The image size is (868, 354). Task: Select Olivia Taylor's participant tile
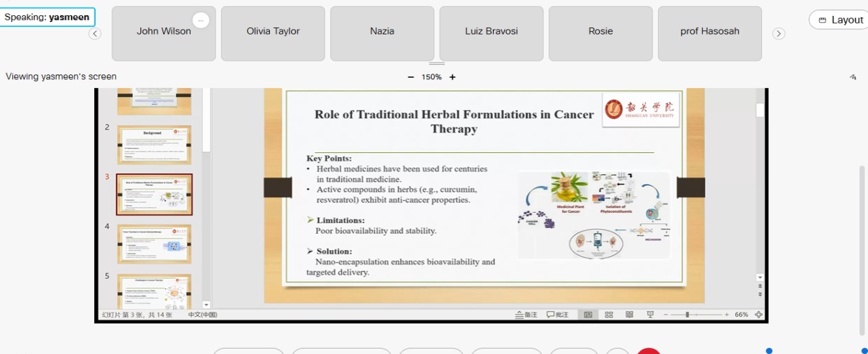273,34
